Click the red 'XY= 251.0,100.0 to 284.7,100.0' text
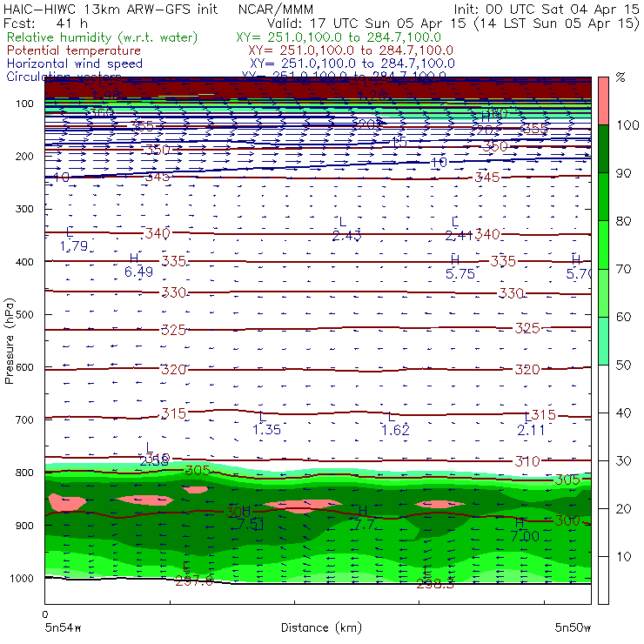 tap(351, 50)
